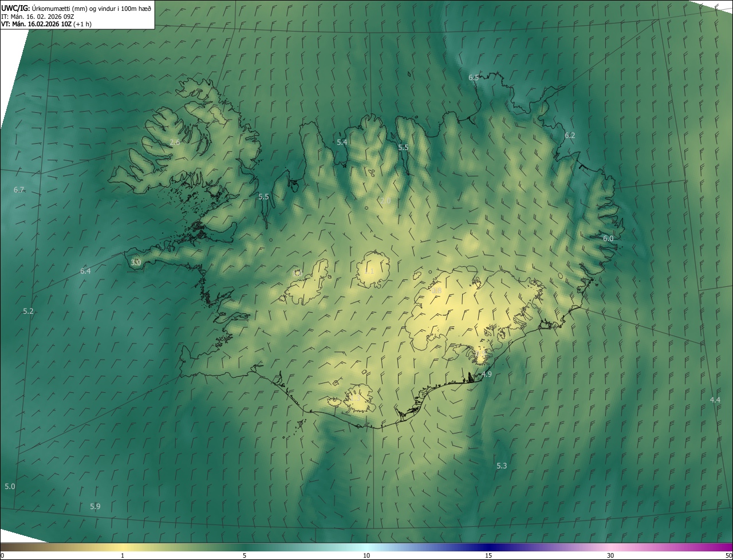Click the valid time line "VT: Mán. 16.02.2026 10Z"
Viewport: 733px width, 560px height.
[36, 24]
